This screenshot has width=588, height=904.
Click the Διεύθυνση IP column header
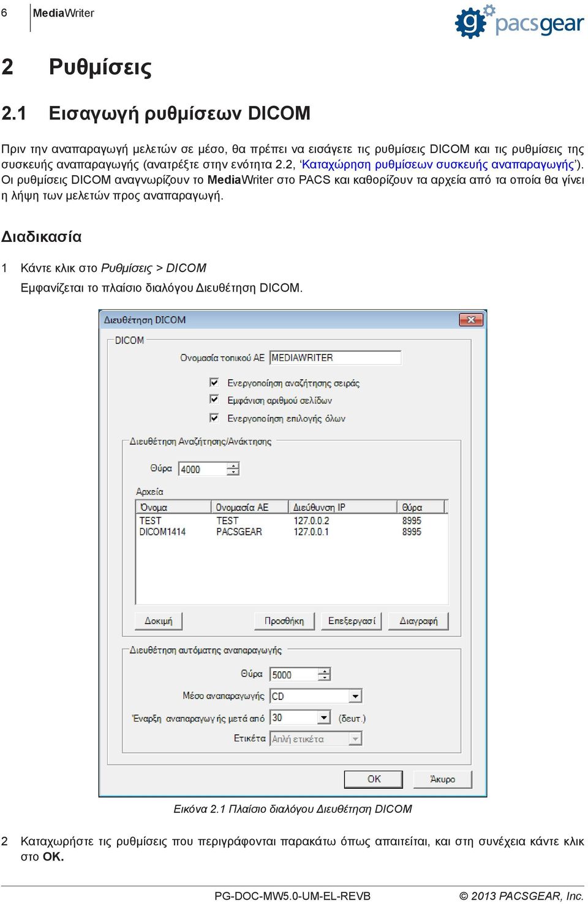[343, 507]
